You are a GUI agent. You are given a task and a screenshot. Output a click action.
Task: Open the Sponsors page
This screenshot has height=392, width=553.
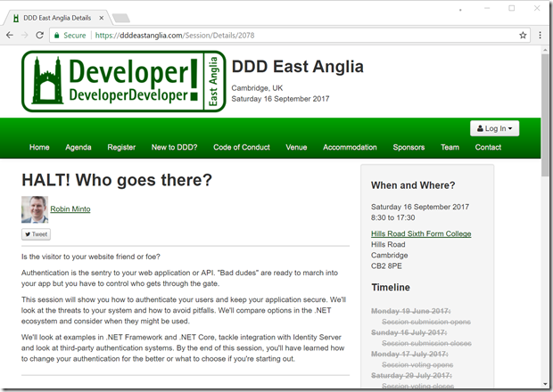409,147
